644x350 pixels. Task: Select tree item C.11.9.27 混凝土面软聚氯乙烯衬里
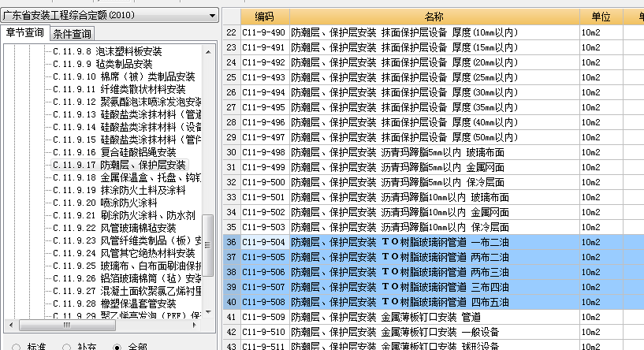click(x=127, y=291)
